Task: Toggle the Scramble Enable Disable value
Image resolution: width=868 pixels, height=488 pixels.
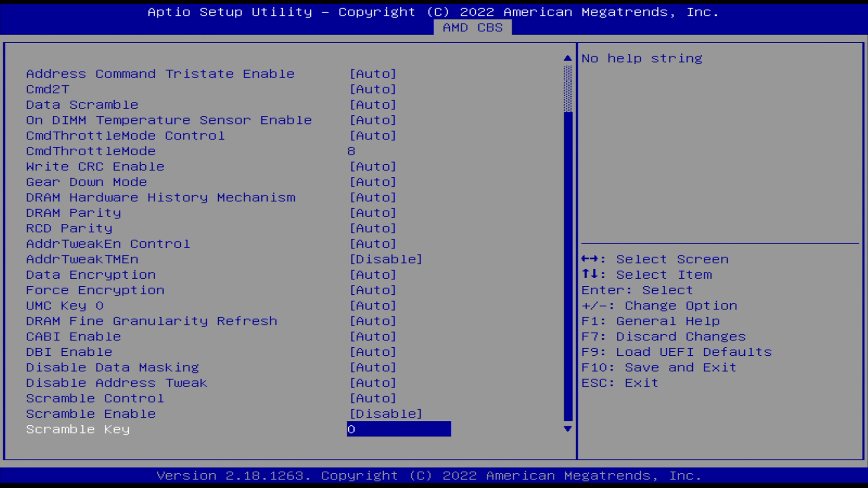Action: pos(386,414)
